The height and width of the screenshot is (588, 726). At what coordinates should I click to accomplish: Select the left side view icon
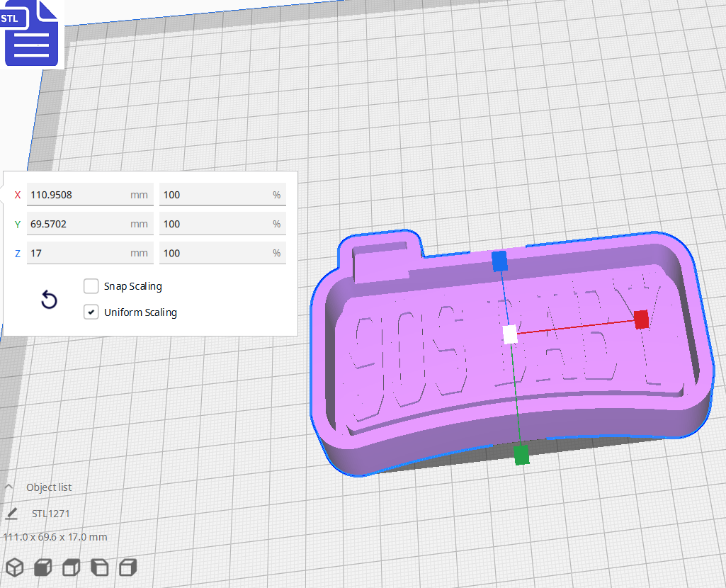(x=99, y=567)
